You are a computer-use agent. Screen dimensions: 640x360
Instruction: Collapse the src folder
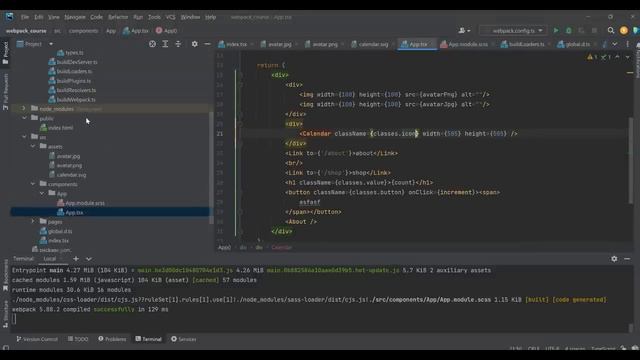24,137
